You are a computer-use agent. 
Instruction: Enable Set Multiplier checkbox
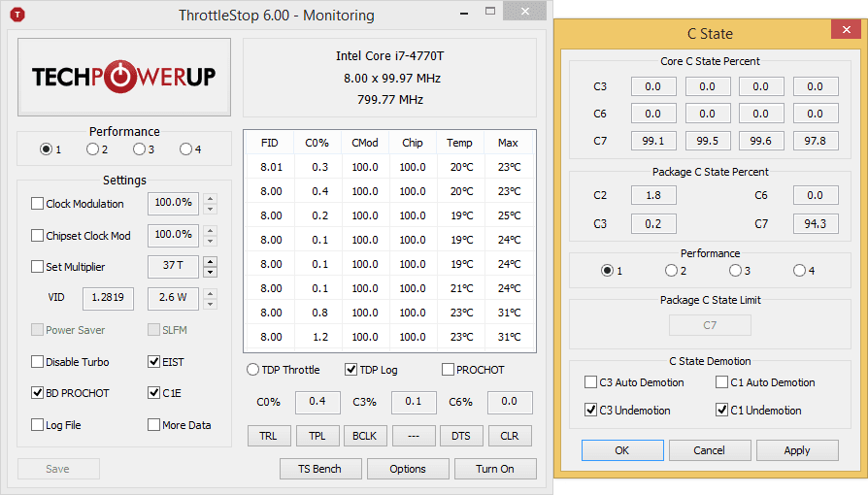click(x=37, y=266)
